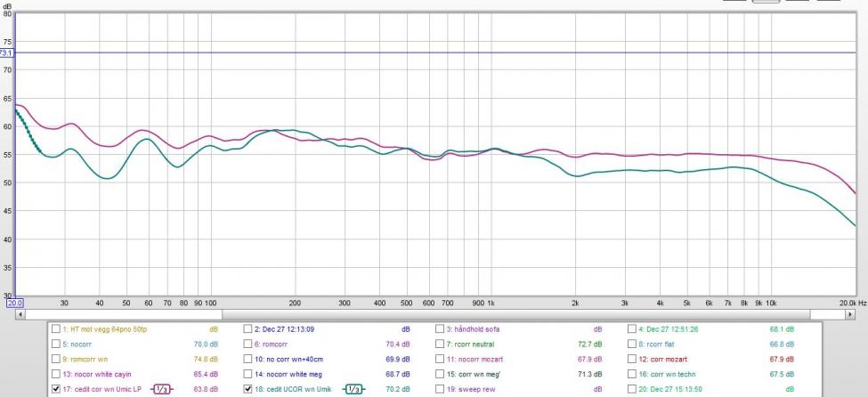Check the 16: corr wn techn box
This screenshot has height=397, width=868.
[631, 374]
